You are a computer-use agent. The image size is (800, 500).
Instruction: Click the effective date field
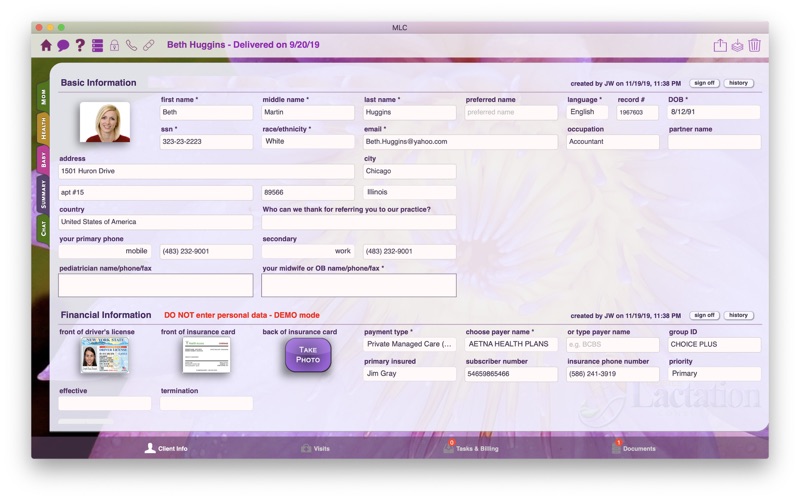(x=105, y=404)
